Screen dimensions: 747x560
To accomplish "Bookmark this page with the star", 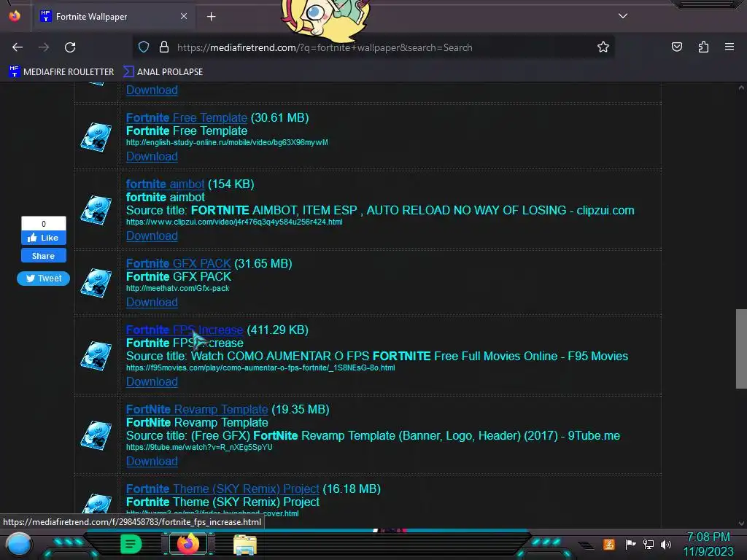I will [603, 47].
